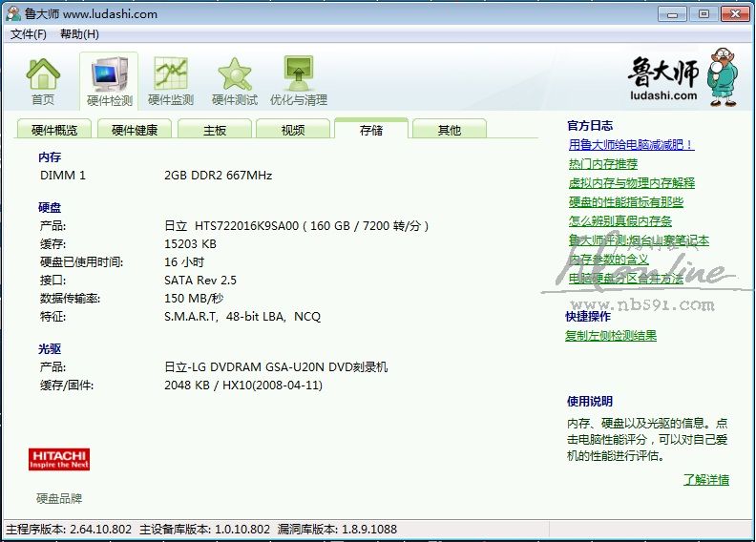Open link 用鲁大师给电脑减减肥！
Screen dimensions: 756x542
[x=631, y=144]
